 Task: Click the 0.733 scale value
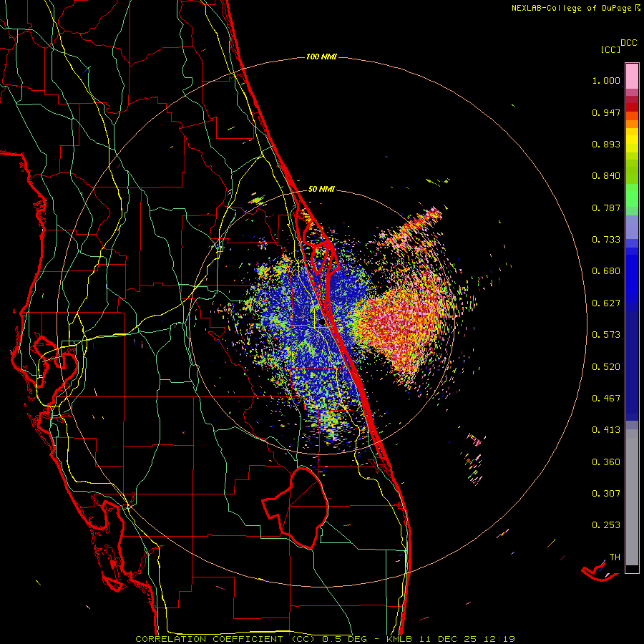(x=606, y=240)
